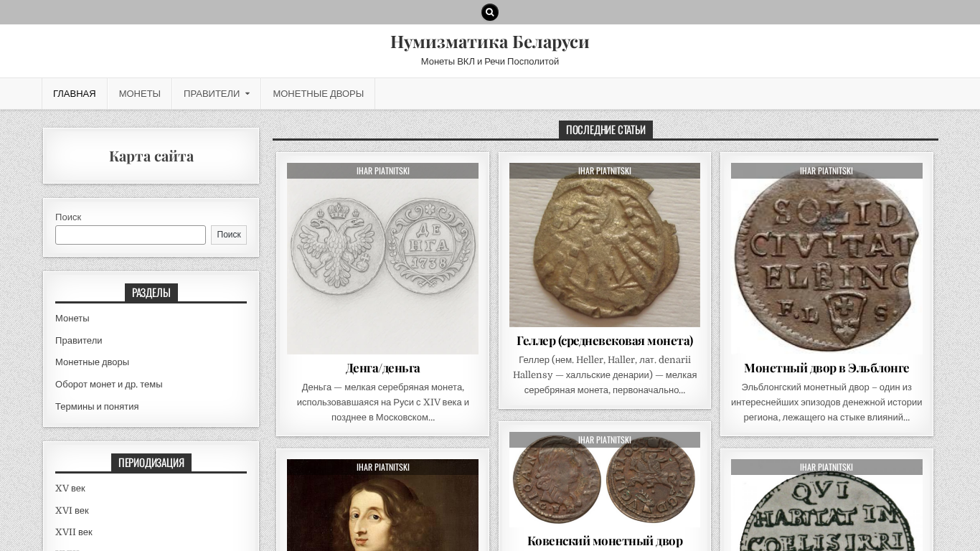The image size is (980, 551).
Task: Open Монетный двор в Эльблонге article
Action: (826, 367)
